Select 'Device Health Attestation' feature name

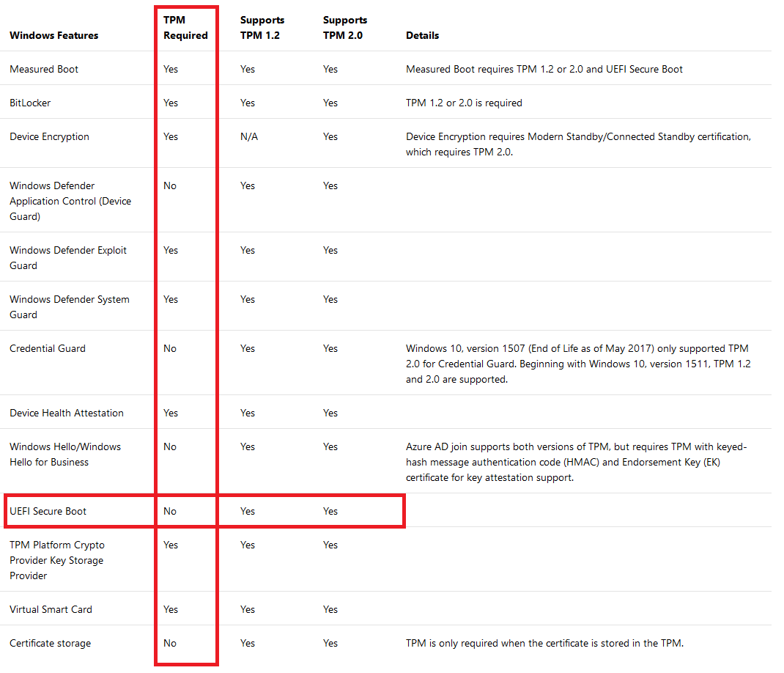[67, 413]
